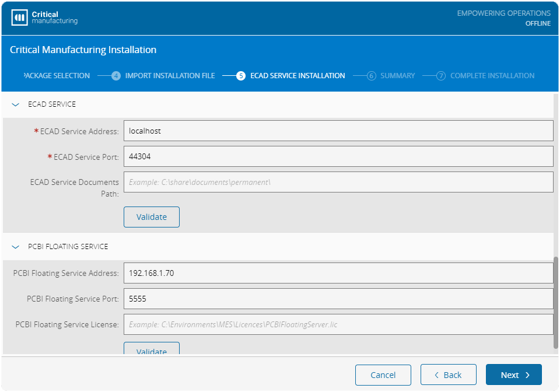The height and width of the screenshot is (392, 560).
Task: Click the ECAD Service Port field
Action: pyautogui.click(x=338, y=157)
